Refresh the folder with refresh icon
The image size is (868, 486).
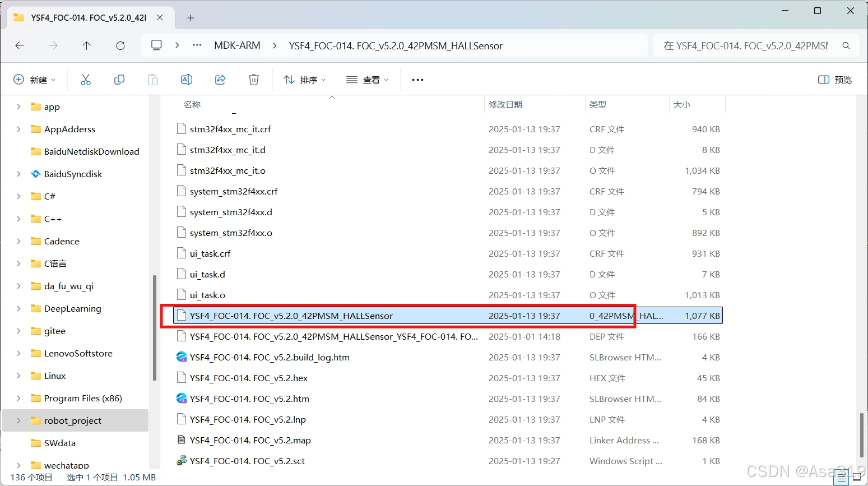coord(120,45)
